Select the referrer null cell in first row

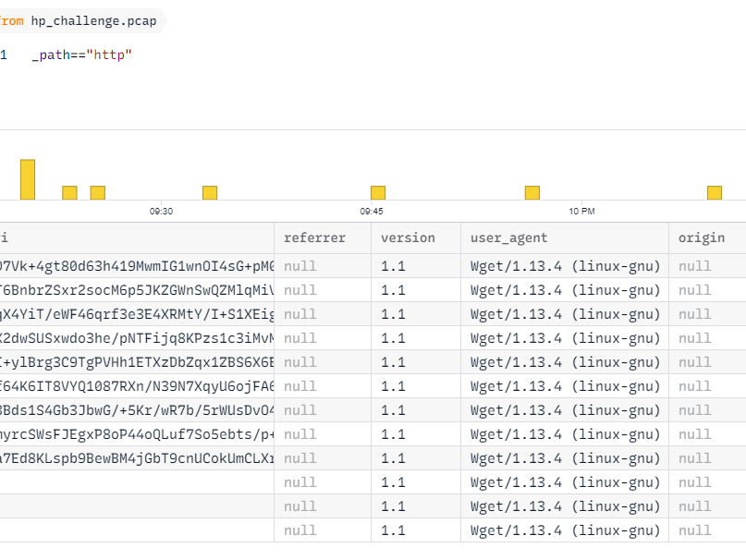point(300,266)
